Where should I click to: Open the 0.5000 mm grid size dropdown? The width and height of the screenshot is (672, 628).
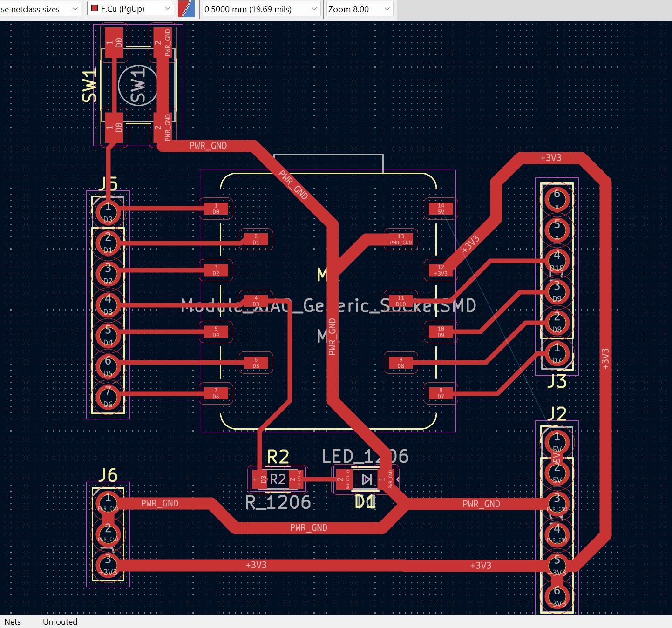point(261,9)
